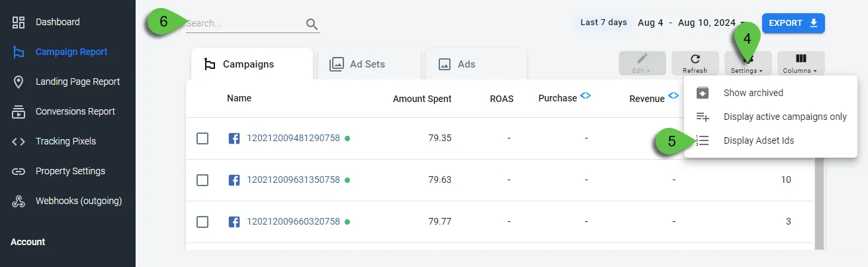Click the code icon beside Revenue header
This screenshot has height=267, width=868.
(673, 95)
